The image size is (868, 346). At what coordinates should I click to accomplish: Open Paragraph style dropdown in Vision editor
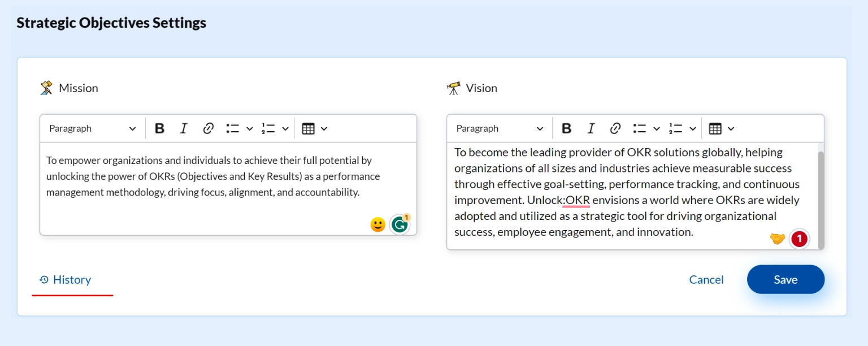pyautogui.click(x=500, y=128)
